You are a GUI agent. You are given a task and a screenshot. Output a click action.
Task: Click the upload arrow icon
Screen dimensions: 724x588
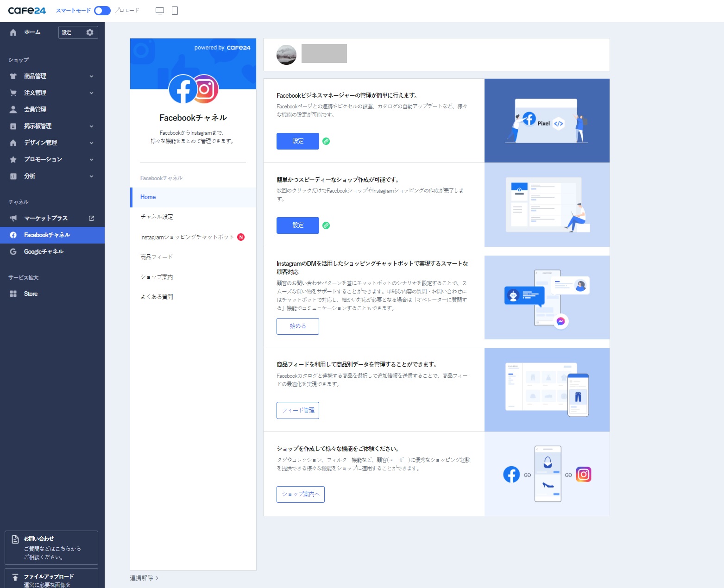pyautogui.click(x=15, y=577)
